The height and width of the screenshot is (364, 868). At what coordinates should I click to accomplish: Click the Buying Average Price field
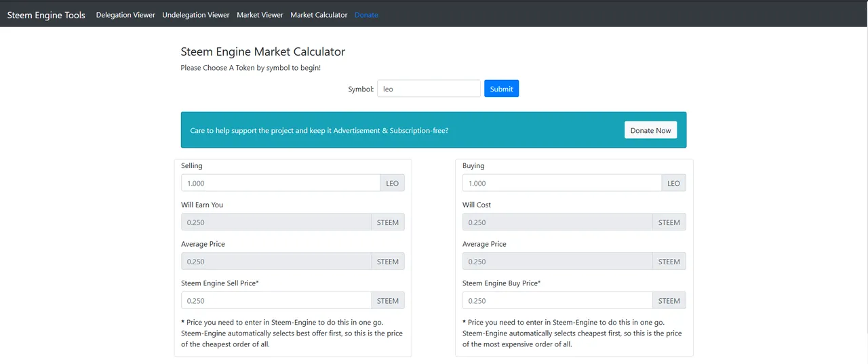[557, 262]
